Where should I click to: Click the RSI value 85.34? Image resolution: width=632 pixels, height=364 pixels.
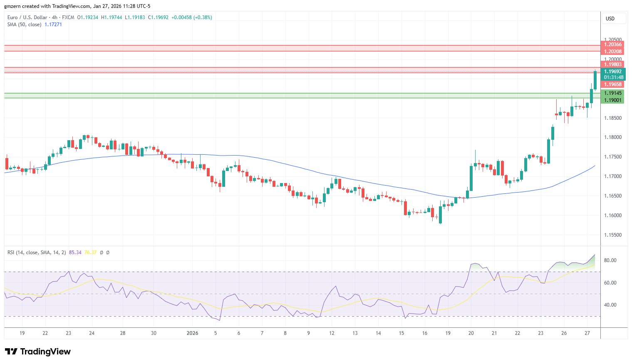75,253
